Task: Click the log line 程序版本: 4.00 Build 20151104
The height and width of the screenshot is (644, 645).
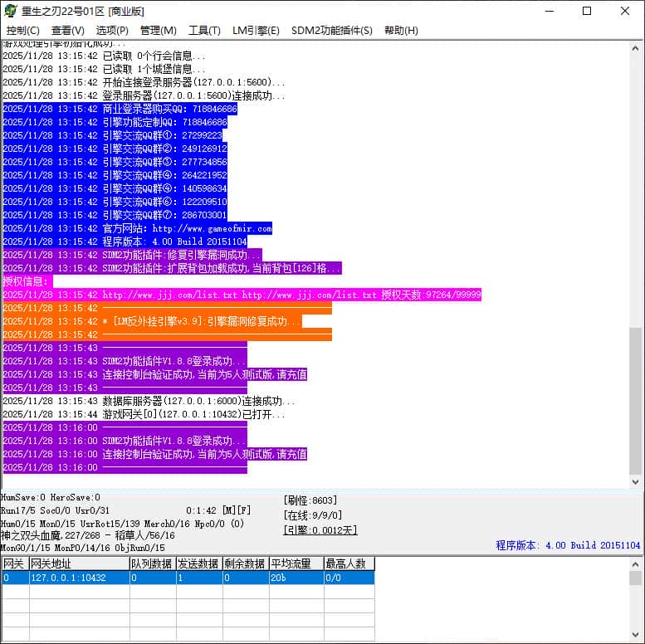Action: tap(125, 242)
